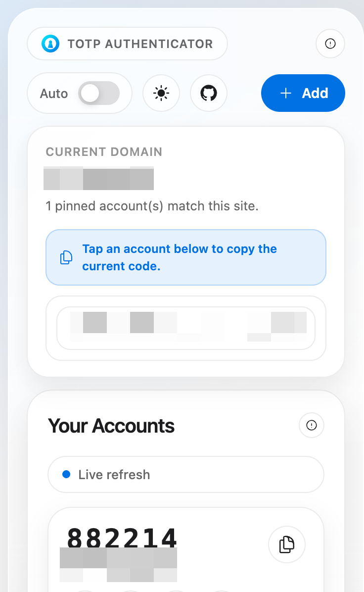Click the blurred current domain name
Screen dimensions: 364x592
click(x=99, y=179)
